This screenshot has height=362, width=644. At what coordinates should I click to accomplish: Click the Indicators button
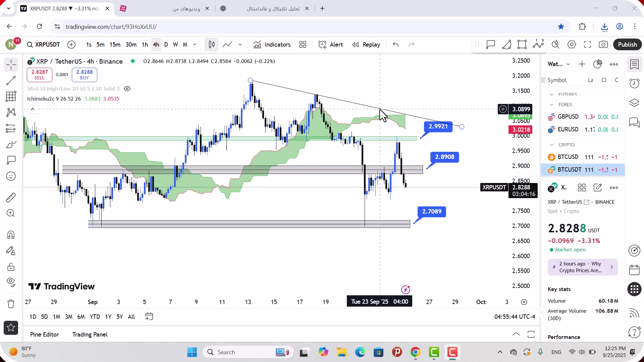[x=272, y=45]
